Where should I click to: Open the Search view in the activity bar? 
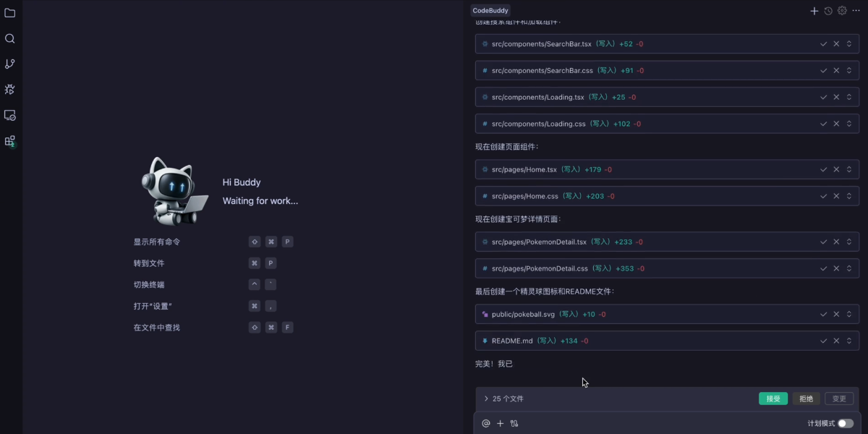(x=9, y=38)
